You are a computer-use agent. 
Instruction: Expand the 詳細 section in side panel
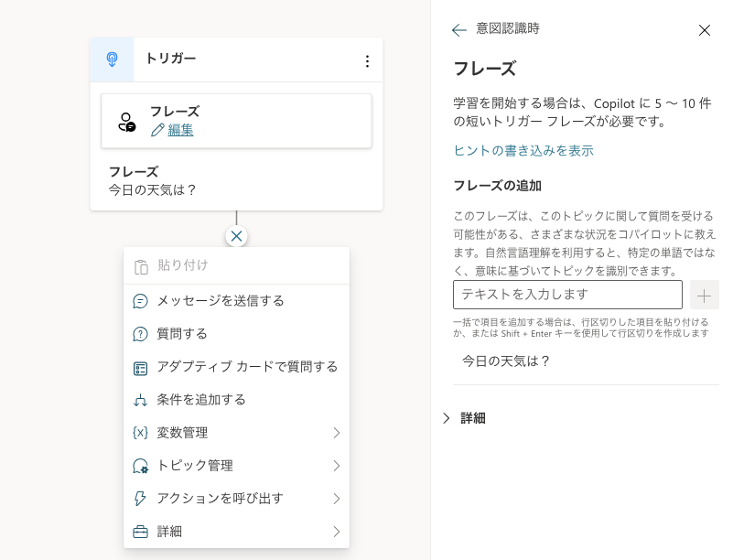coord(464,418)
